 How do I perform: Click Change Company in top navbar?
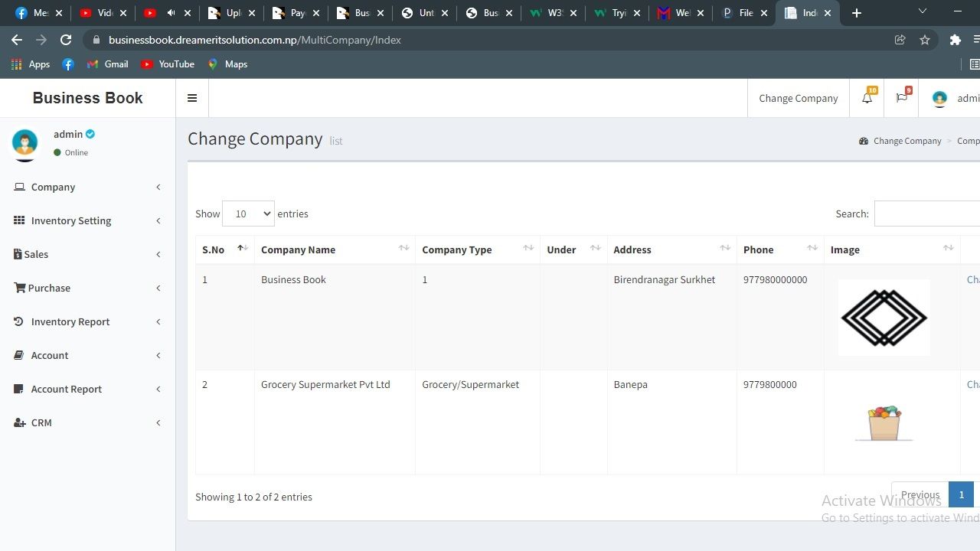coord(798,98)
